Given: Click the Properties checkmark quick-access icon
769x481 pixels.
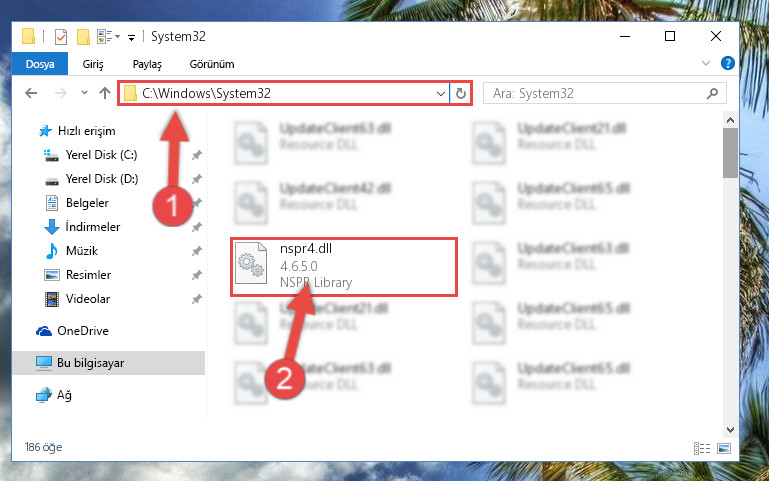Looking at the screenshot, I should pyautogui.click(x=61, y=37).
